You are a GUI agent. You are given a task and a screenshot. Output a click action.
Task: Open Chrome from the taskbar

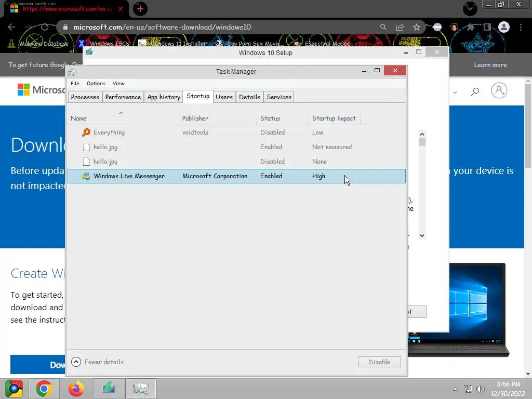click(x=44, y=389)
